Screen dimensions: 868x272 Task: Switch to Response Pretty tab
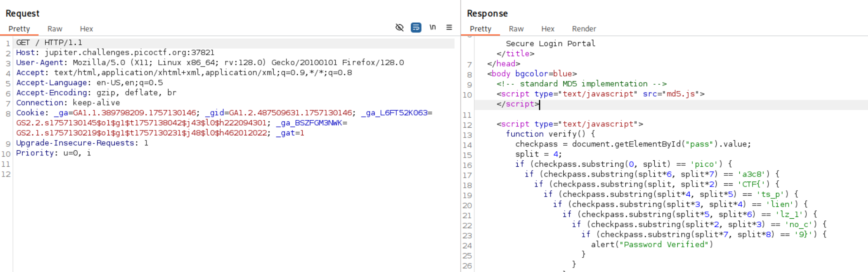[480, 29]
